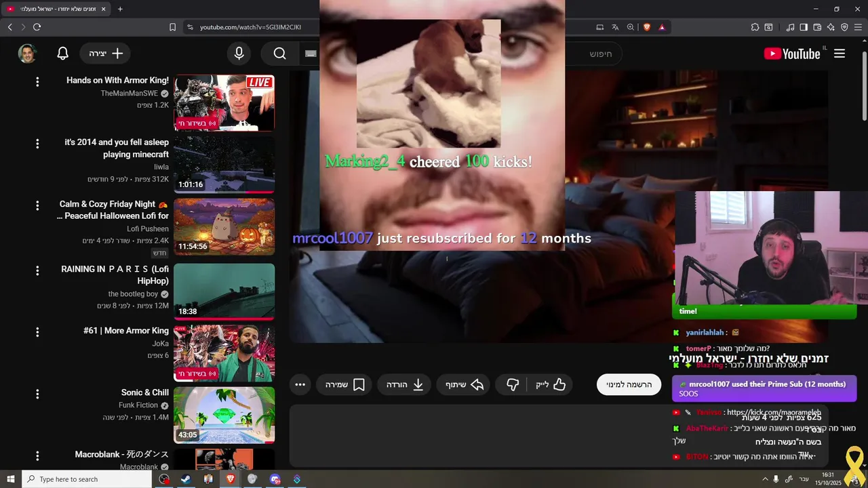
Task: Open the browser extensions puzzle icon
Action: point(755,27)
